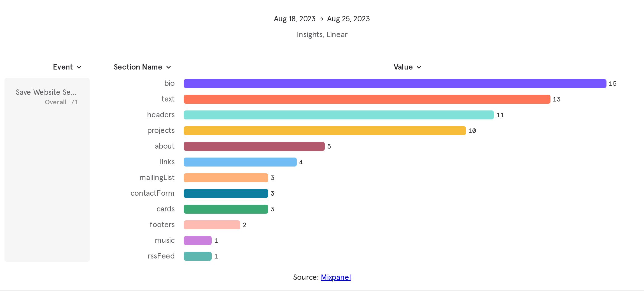Click the pink footers bar
Image resolution: width=644 pixels, height=291 pixels.
[x=212, y=225]
